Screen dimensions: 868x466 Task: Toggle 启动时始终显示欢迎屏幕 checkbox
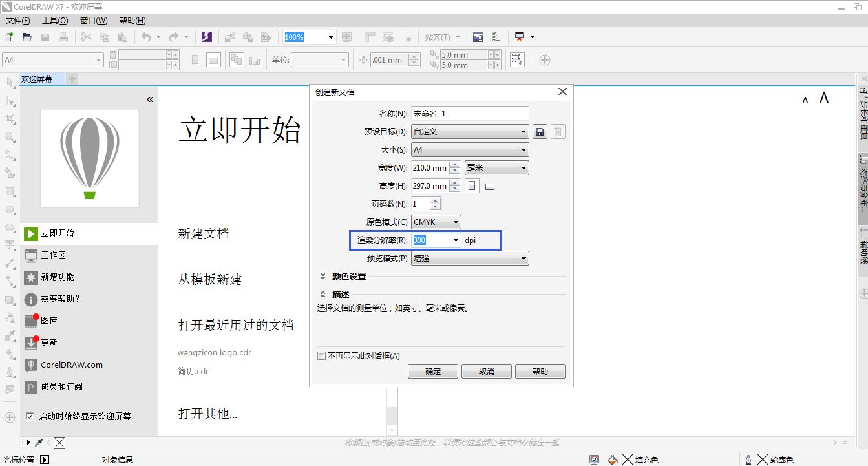coord(29,416)
